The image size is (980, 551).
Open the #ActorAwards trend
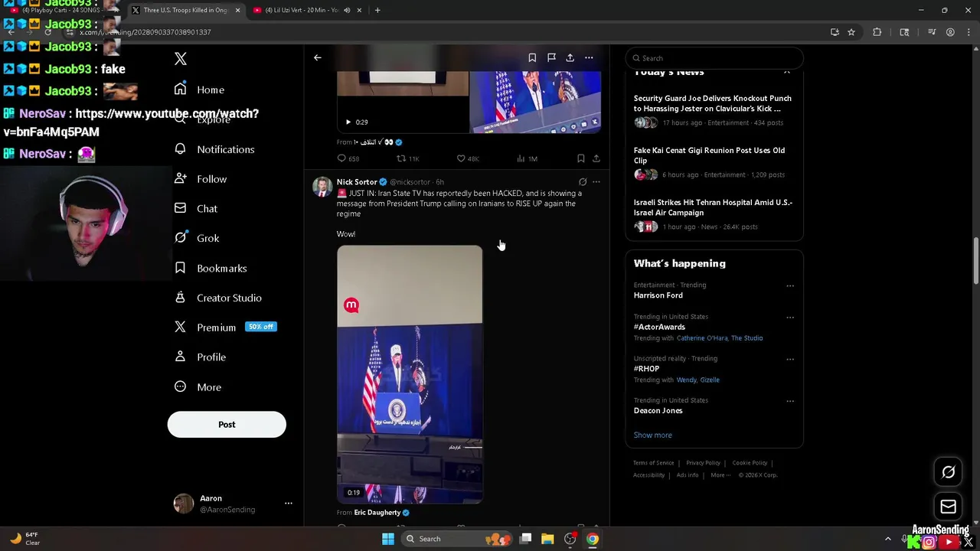click(659, 327)
